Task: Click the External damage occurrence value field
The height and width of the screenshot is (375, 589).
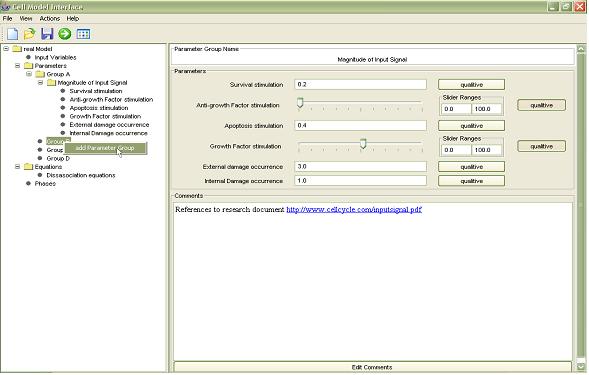Action: click(361, 166)
